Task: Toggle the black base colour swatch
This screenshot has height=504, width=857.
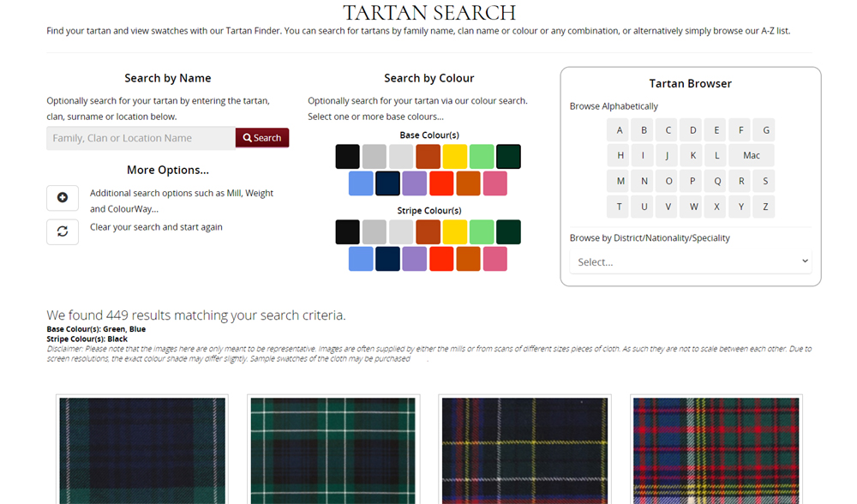Action: coord(347,157)
